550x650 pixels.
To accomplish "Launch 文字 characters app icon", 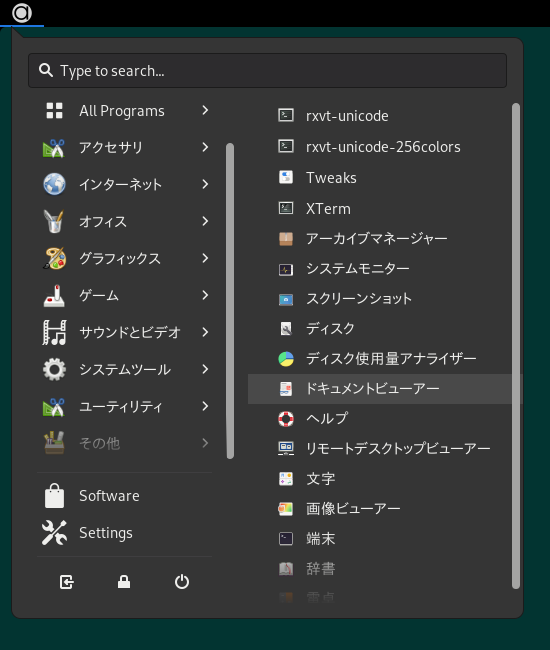I will [286, 479].
